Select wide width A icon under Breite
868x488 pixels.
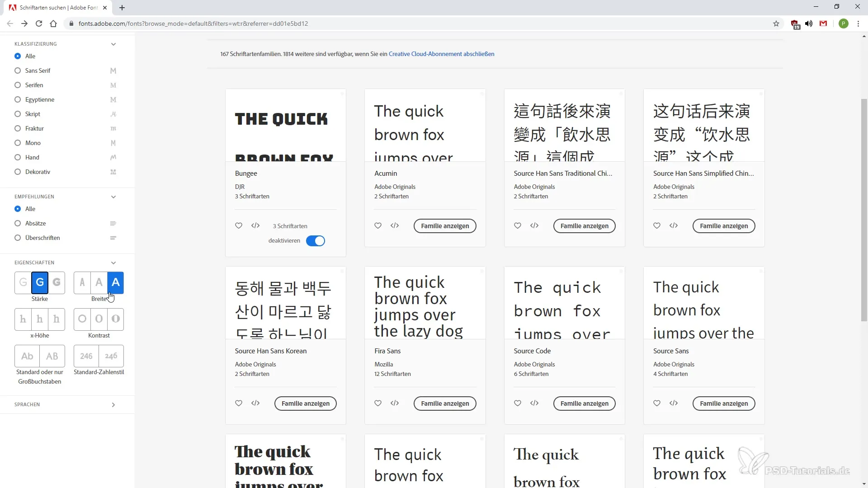coord(116,282)
